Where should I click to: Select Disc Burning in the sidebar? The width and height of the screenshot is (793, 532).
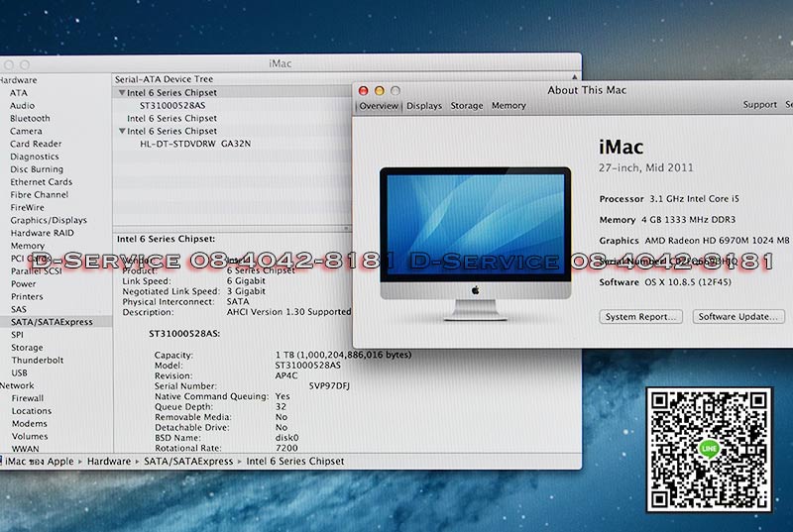coord(37,169)
